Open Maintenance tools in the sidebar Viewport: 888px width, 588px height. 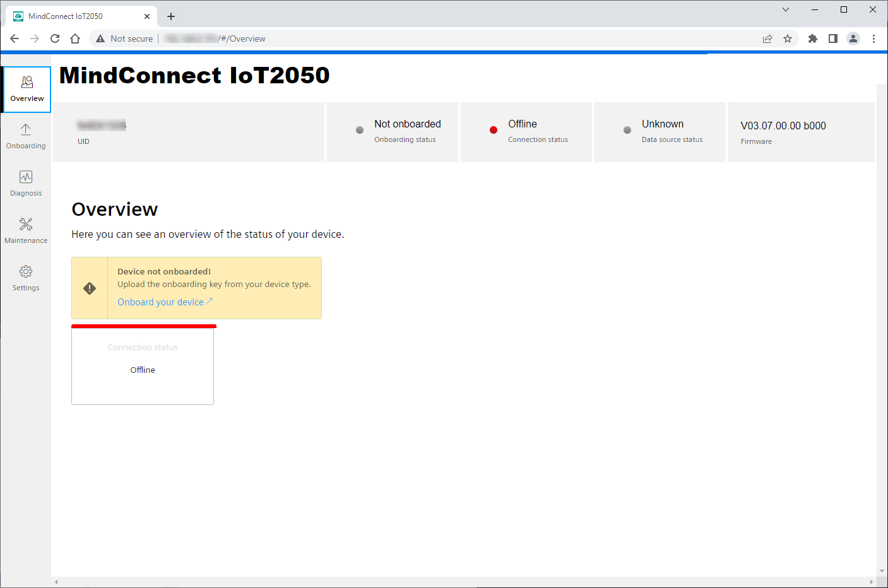tap(26, 231)
